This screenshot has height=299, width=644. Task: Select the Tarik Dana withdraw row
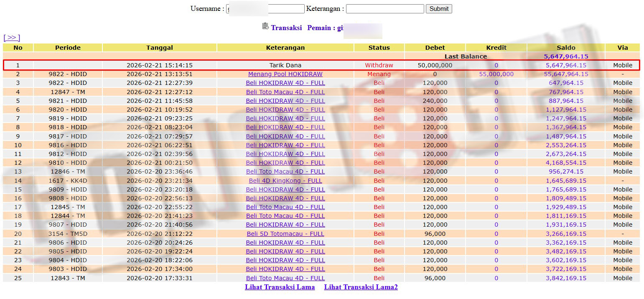[285, 65]
